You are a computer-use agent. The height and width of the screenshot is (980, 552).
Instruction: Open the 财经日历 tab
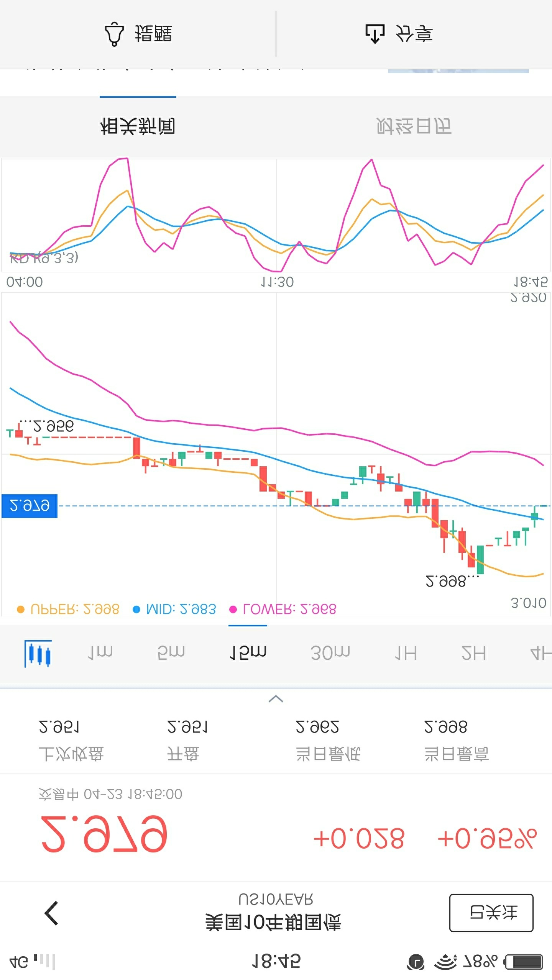click(x=414, y=126)
